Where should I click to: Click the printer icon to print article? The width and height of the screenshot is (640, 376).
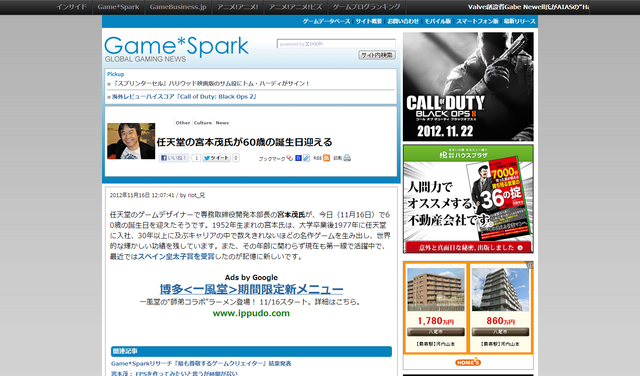point(347,158)
